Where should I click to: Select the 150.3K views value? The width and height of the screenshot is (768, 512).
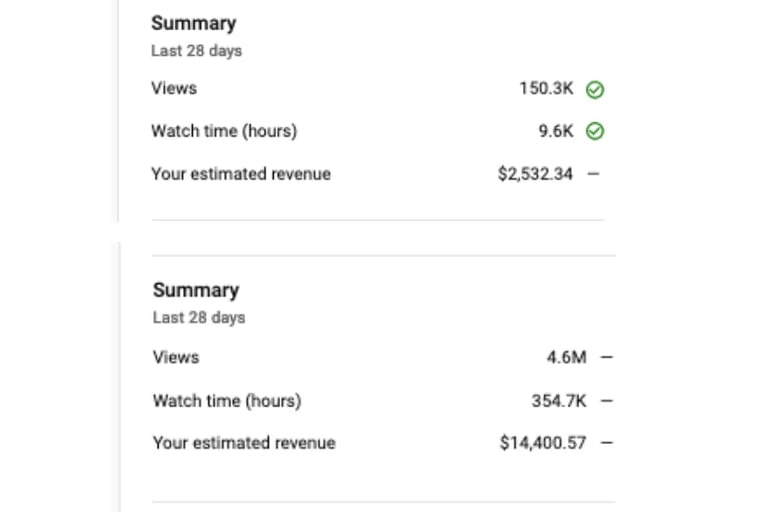(546, 89)
